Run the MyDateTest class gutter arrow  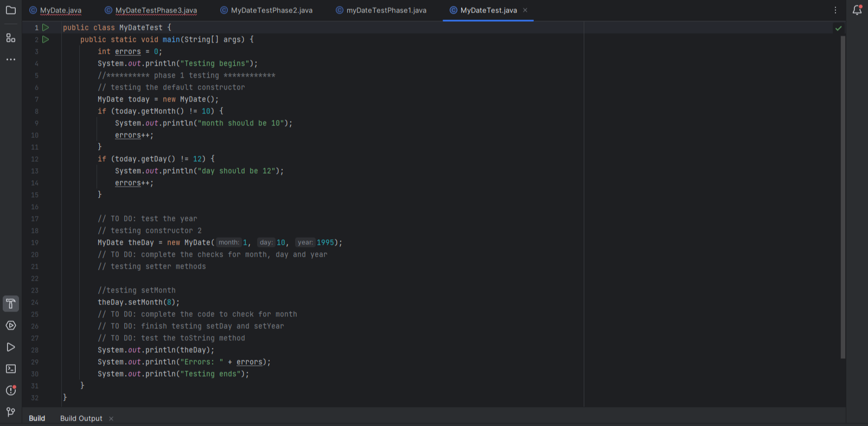[x=46, y=27]
